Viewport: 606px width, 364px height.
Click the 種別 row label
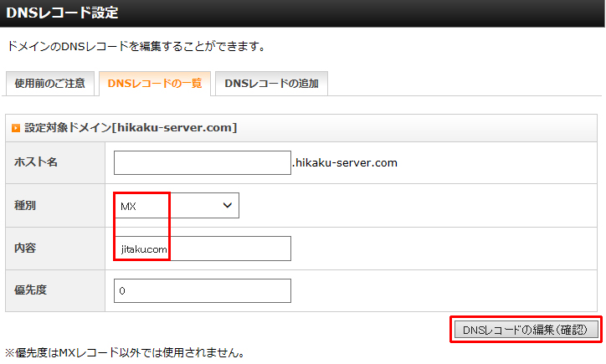[x=25, y=206]
